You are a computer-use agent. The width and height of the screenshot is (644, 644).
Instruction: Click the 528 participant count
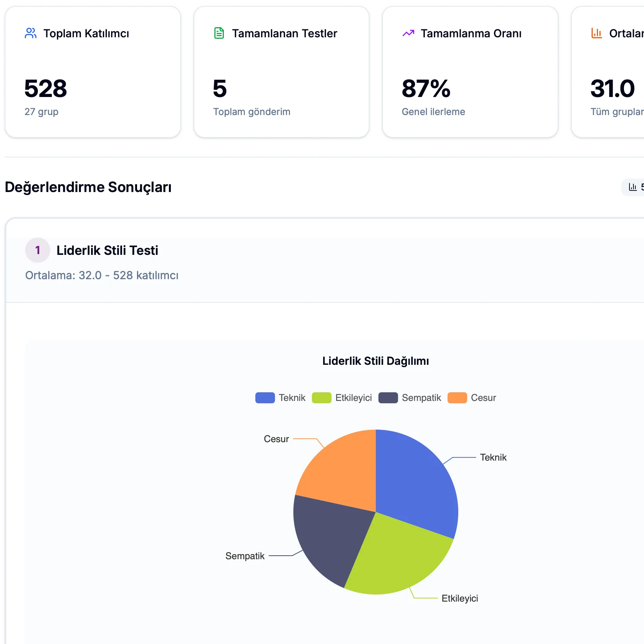coord(46,89)
